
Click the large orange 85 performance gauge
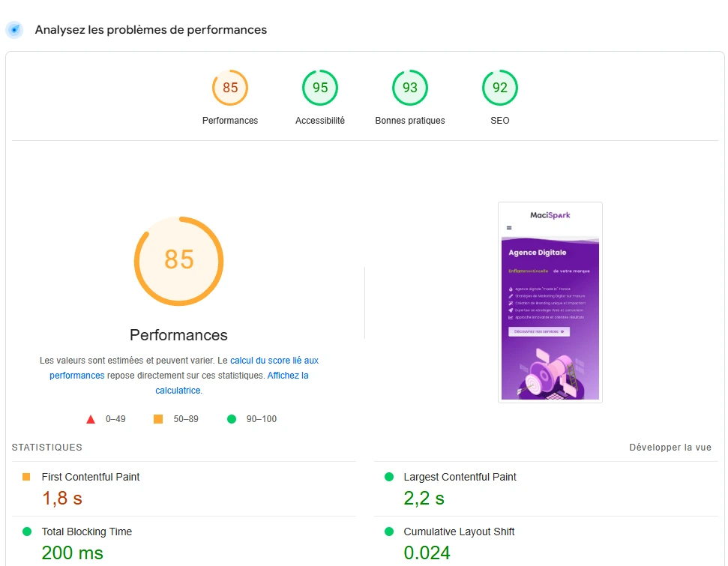pyautogui.click(x=178, y=261)
